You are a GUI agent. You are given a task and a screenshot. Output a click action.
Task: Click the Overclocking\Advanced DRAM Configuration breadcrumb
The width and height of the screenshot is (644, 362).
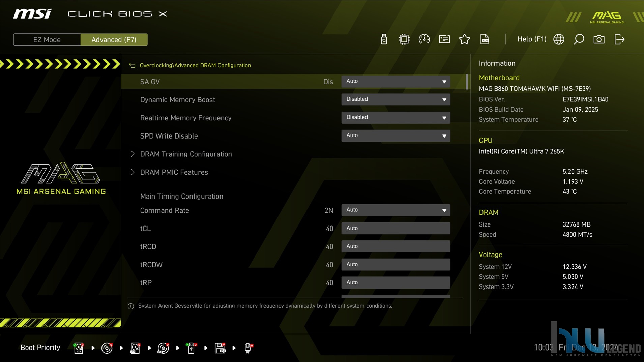[x=195, y=65]
